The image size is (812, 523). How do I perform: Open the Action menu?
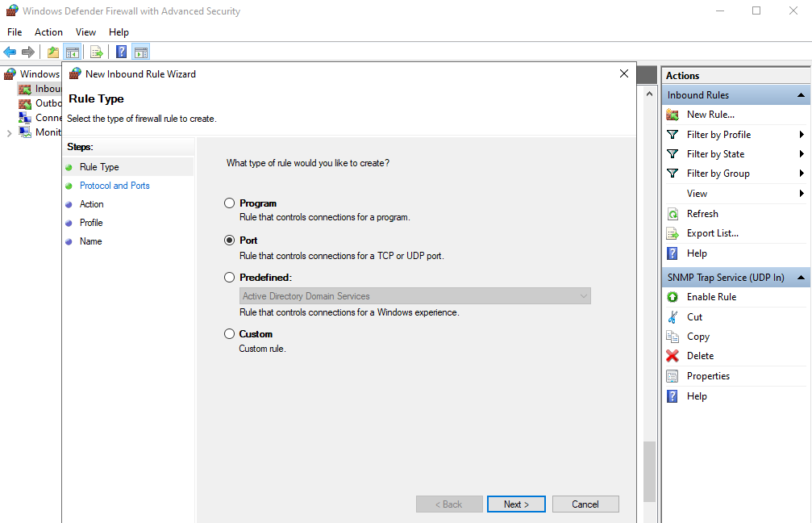[x=48, y=32]
